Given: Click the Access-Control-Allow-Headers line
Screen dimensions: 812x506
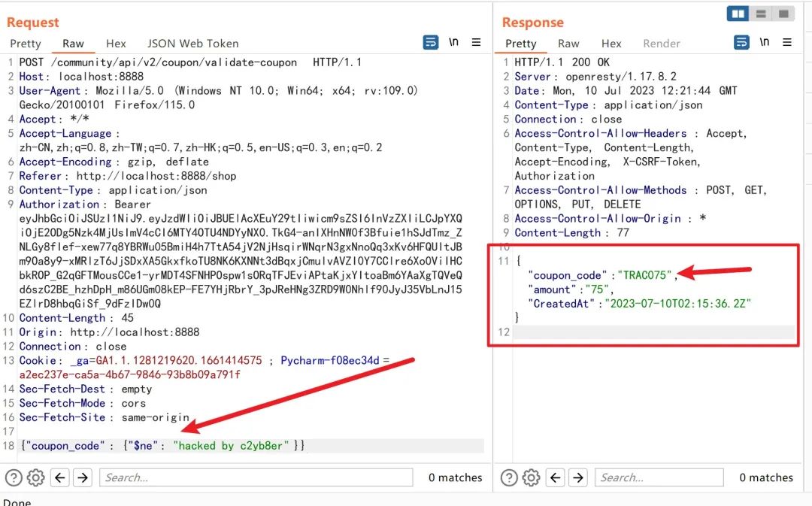Looking at the screenshot, I should (631, 155).
